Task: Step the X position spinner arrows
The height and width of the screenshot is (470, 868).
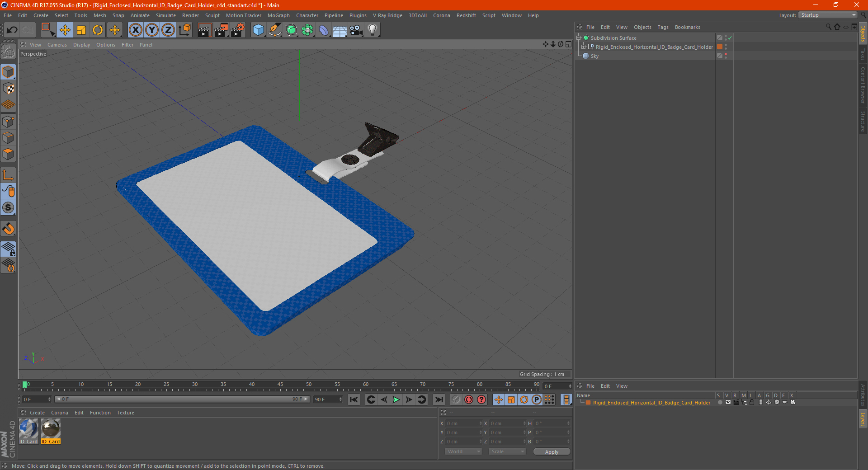Action: [x=481, y=423]
